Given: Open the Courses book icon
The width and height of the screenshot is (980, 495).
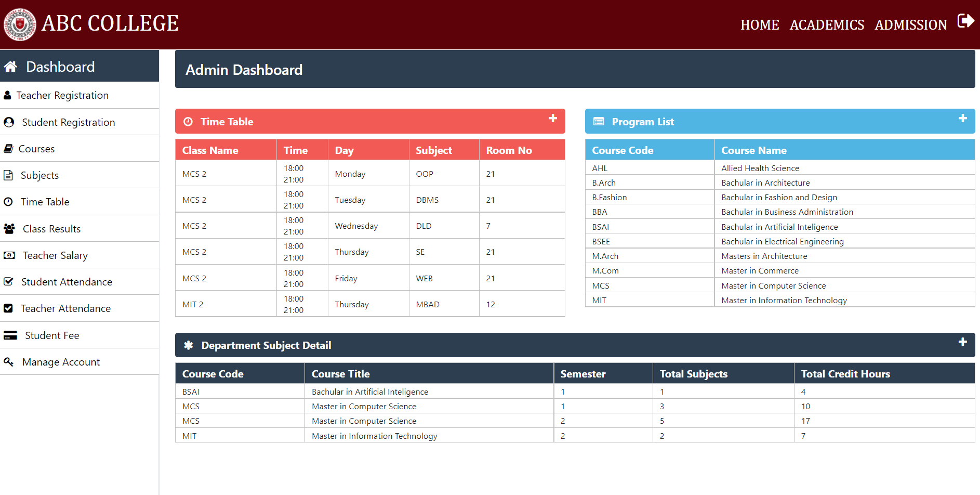Looking at the screenshot, I should pos(8,148).
